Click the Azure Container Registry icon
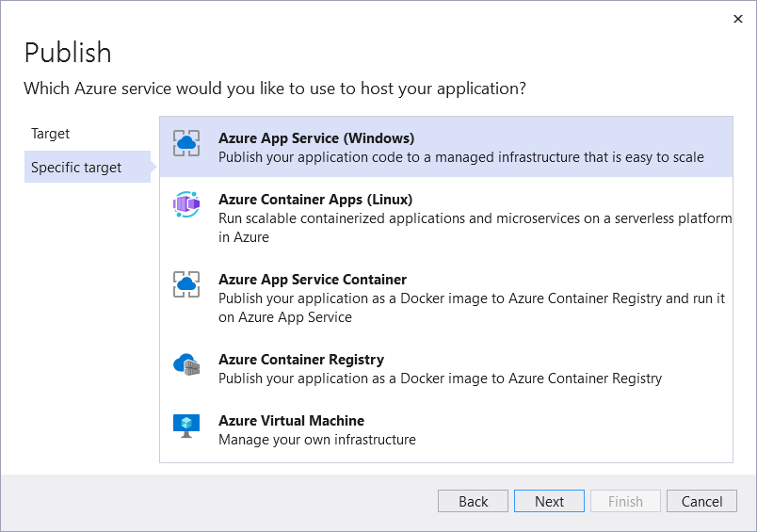The image size is (757, 532). click(x=186, y=364)
